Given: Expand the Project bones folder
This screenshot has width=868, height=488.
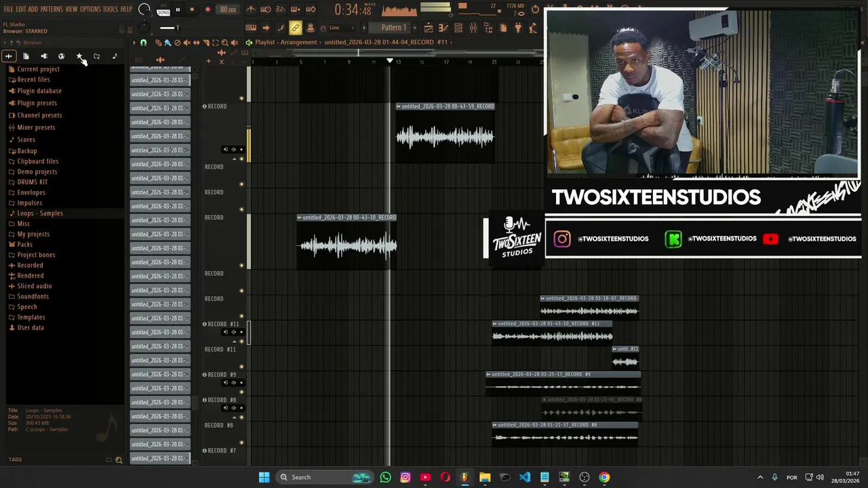Looking at the screenshot, I should tap(37, 255).
